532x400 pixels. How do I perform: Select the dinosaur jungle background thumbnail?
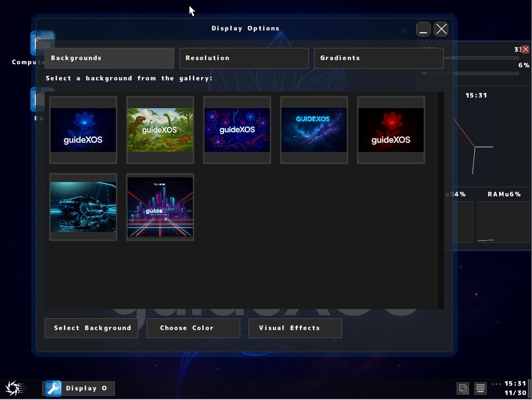[160, 130]
